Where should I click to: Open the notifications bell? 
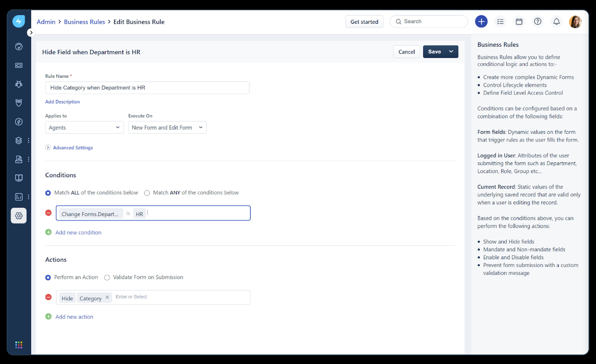pos(556,22)
